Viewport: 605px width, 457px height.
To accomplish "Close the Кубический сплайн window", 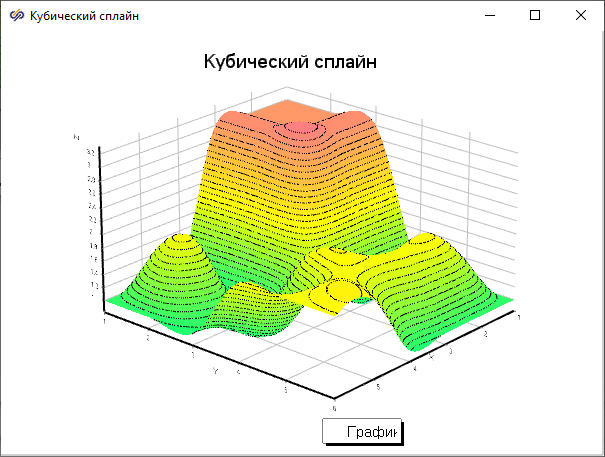I will pos(581,16).
